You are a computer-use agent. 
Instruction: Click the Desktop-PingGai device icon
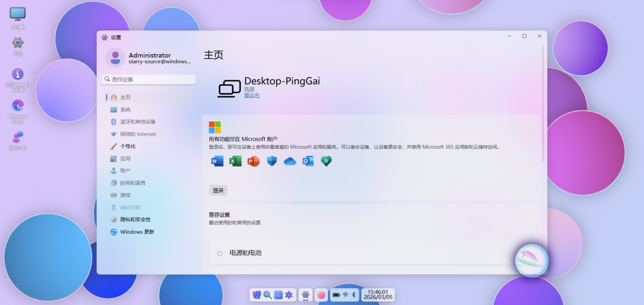coord(229,89)
